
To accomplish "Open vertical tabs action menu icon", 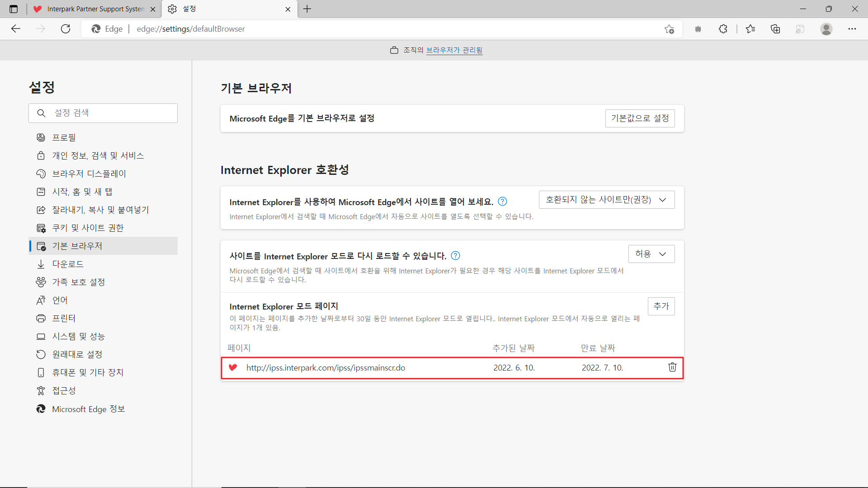I will click(x=14, y=9).
